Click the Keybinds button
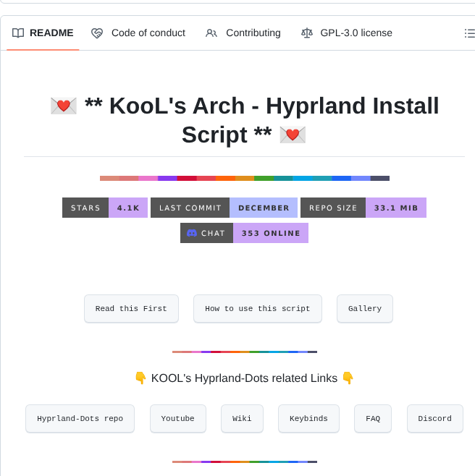475x476 pixels. (x=308, y=419)
